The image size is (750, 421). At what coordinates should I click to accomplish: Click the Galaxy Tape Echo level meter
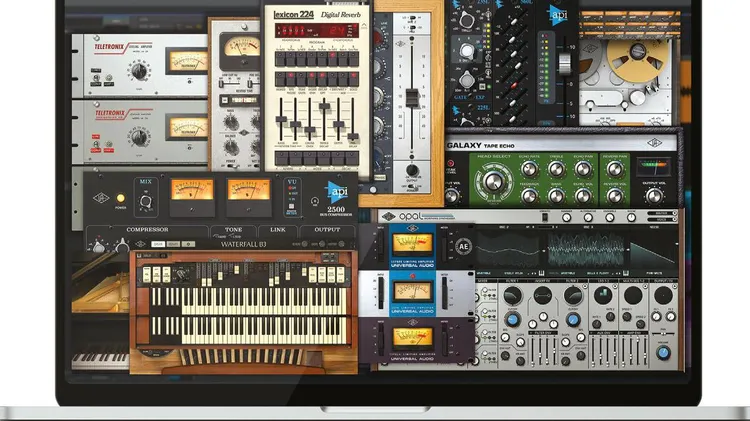653,166
